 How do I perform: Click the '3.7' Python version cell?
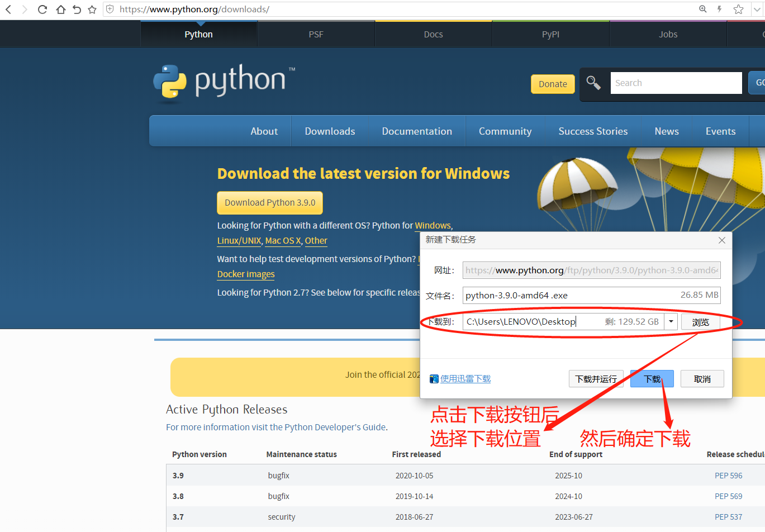click(x=178, y=517)
